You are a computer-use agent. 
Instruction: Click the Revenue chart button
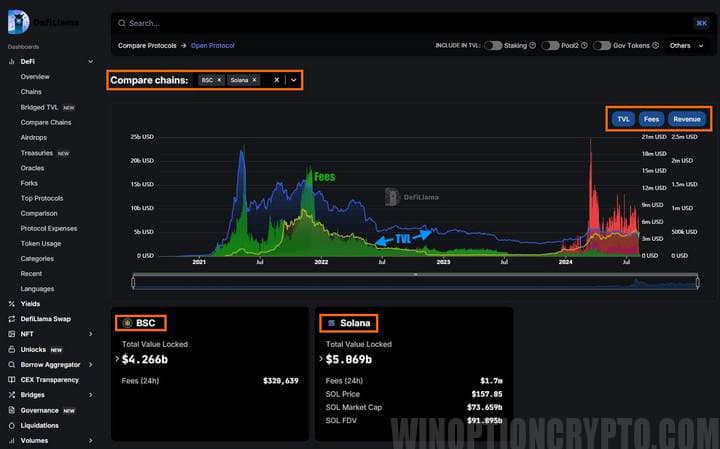pos(686,119)
